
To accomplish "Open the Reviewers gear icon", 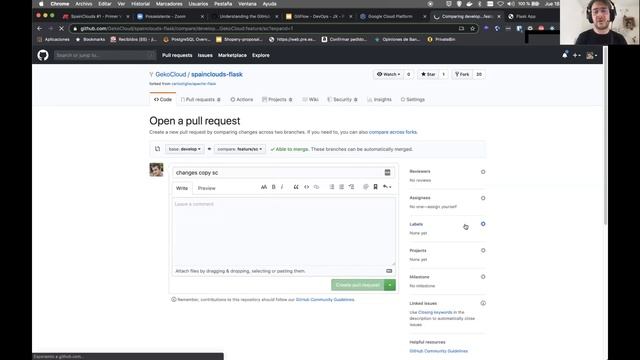I will [x=483, y=172].
